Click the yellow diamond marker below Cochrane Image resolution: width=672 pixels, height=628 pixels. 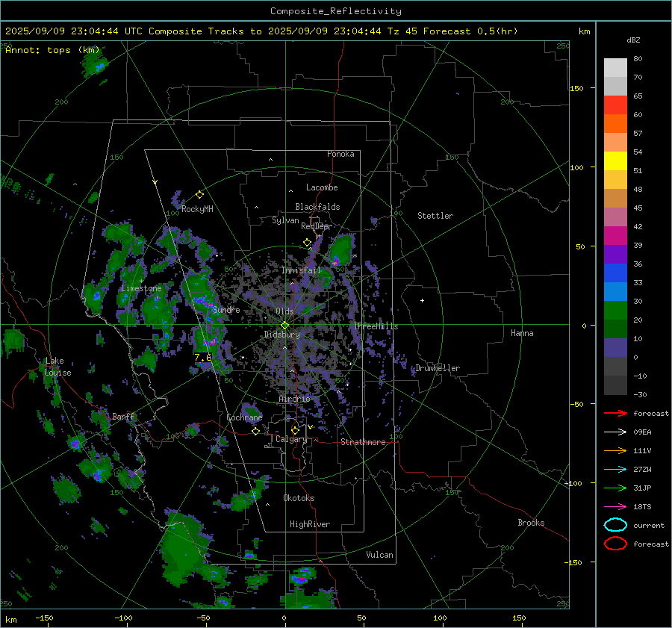(255, 431)
